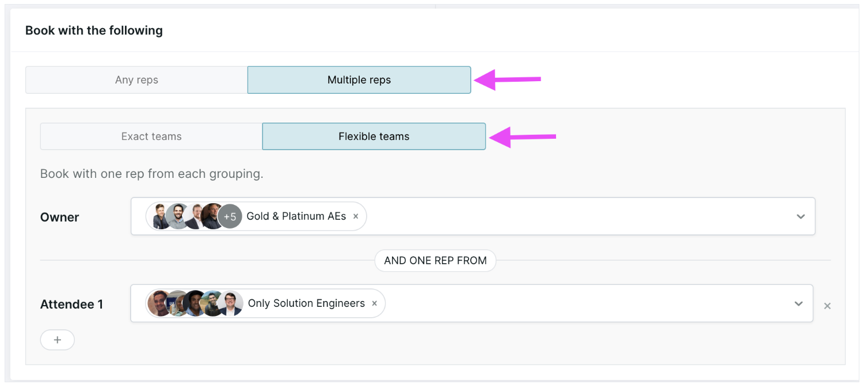
Task: Click the first Solution Engineers avatar
Action: tap(158, 303)
